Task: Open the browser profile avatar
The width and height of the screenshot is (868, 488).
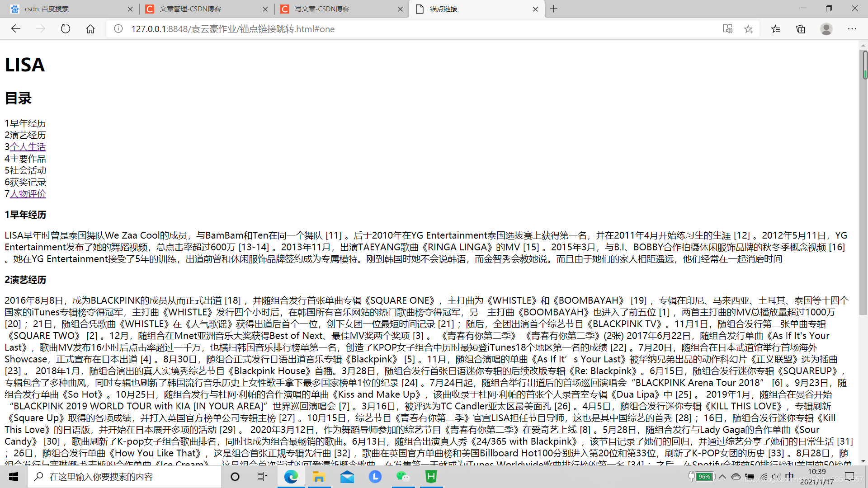Action: click(826, 29)
